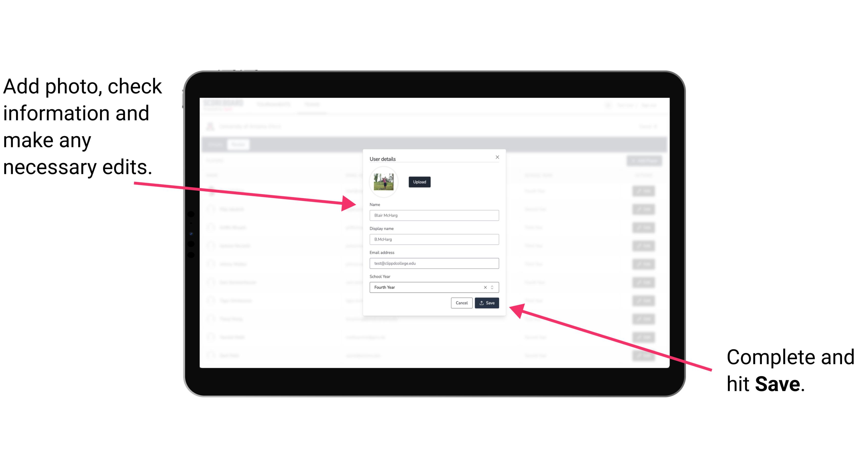This screenshot has height=467, width=868.
Task: Click the Save button to confirm
Action: [x=487, y=302]
